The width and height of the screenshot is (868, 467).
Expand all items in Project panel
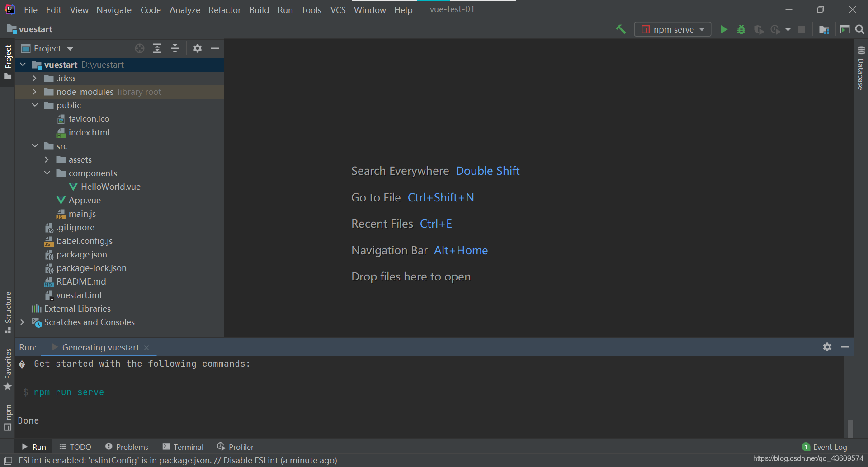point(157,48)
